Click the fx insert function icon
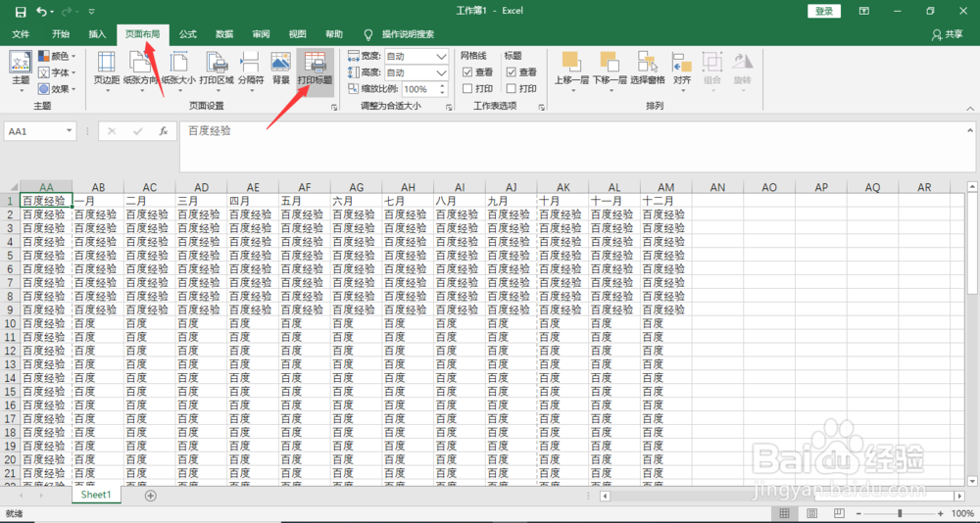The image size is (980, 523). coord(164,131)
